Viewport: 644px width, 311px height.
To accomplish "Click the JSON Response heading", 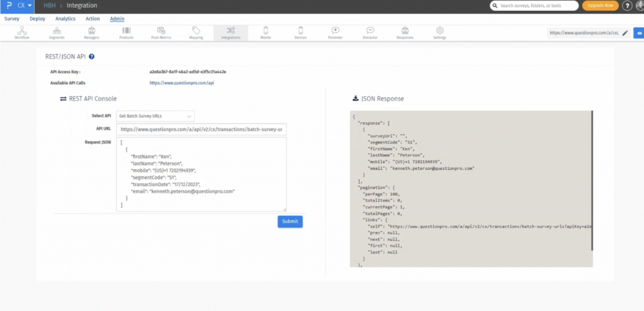I will pyautogui.click(x=382, y=99).
